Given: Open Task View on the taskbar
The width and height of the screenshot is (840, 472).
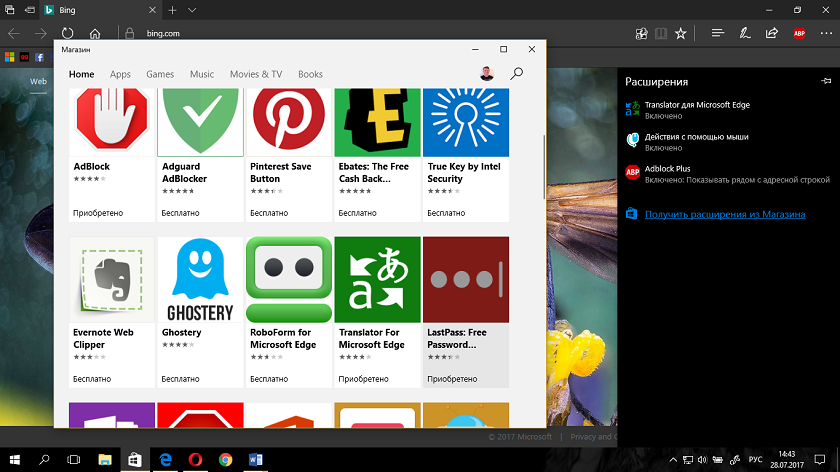Looking at the screenshot, I should 73,460.
